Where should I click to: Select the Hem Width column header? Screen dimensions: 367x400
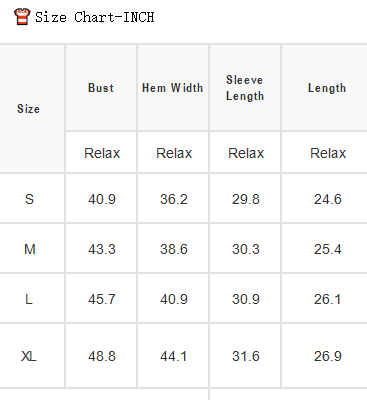coord(173,88)
